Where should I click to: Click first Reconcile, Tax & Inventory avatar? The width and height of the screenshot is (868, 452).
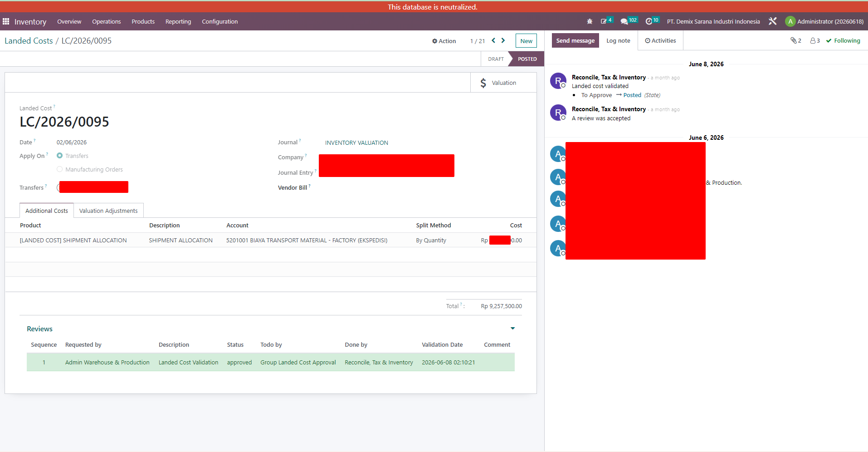pos(558,81)
